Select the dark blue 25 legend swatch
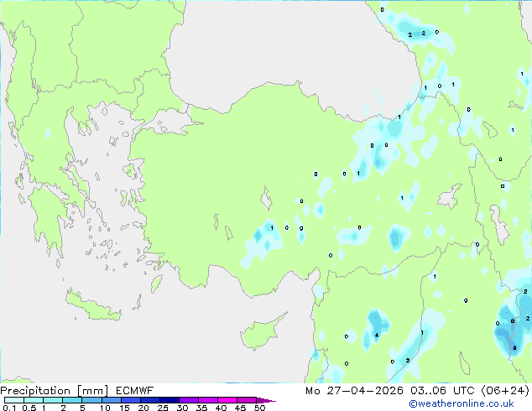Viewport: 532px width, 411px height. coord(170,400)
